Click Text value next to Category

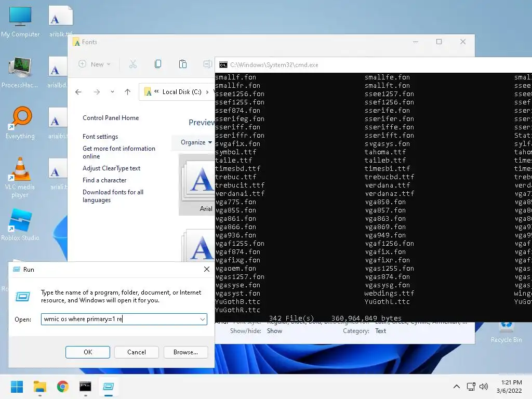tap(380, 331)
